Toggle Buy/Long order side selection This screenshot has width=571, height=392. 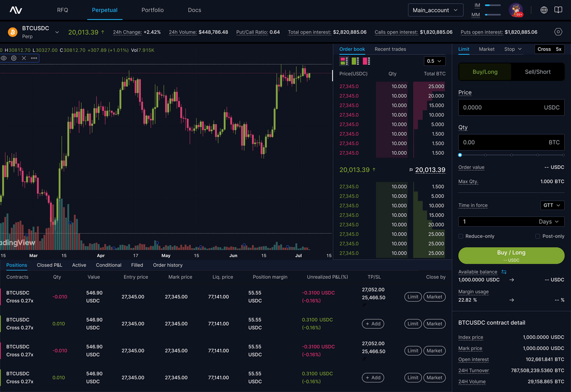point(485,71)
